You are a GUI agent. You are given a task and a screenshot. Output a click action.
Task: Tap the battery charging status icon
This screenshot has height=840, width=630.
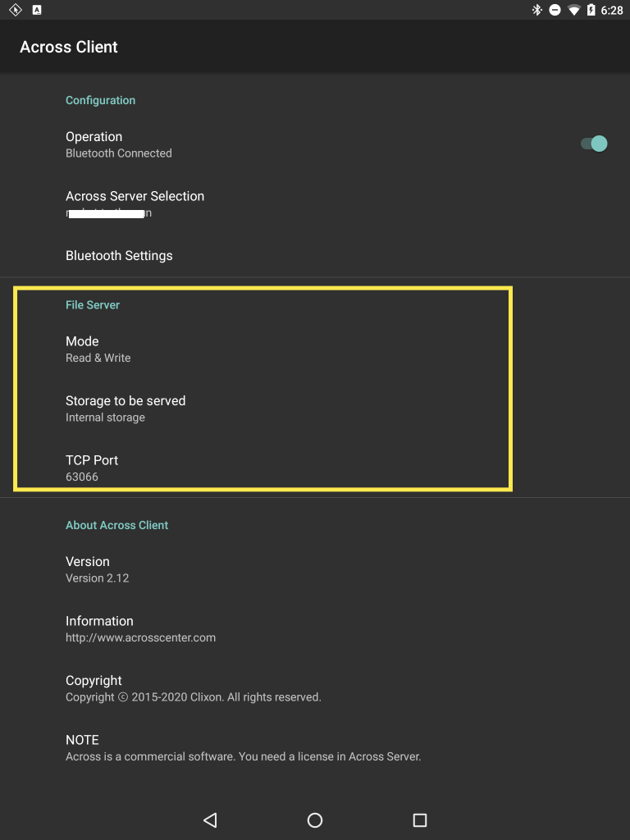[x=591, y=10]
